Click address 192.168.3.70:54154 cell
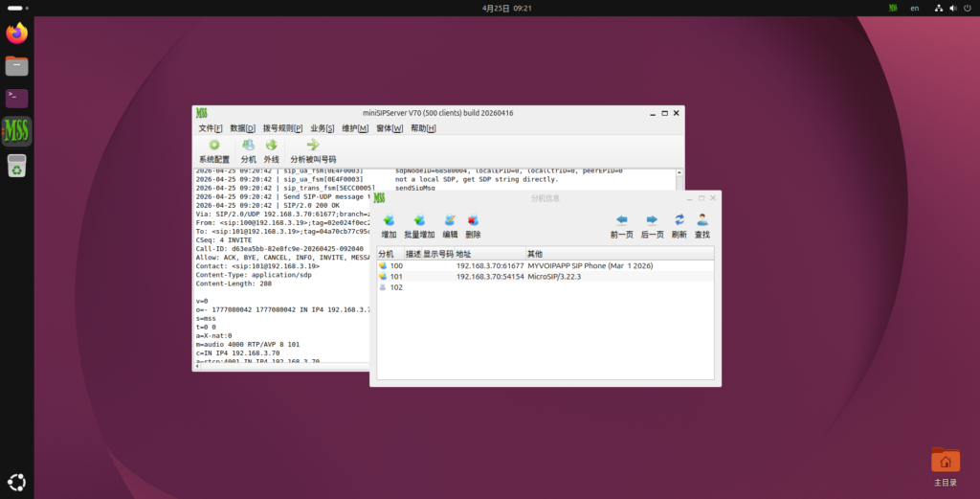Viewport: 980px width, 499px height. click(x=490, y=277)
